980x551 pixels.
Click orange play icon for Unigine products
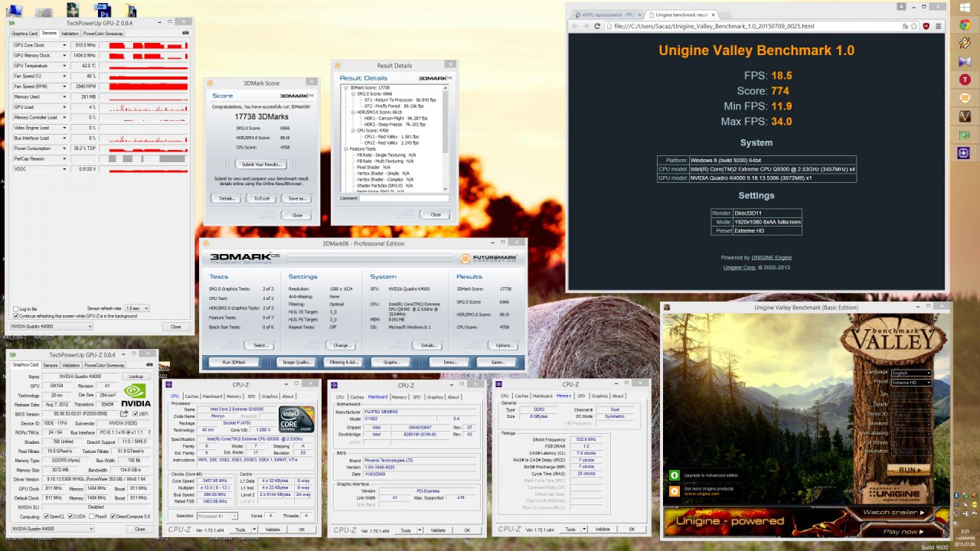tap(675, 491)
